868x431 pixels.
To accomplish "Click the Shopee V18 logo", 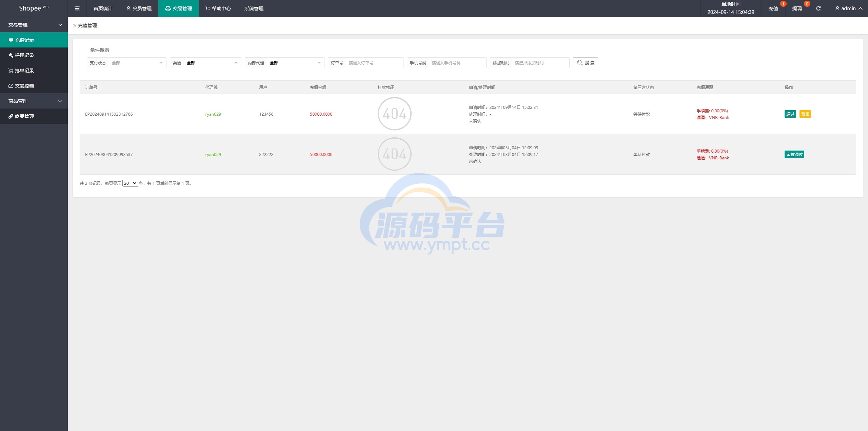I will [34, 8].
